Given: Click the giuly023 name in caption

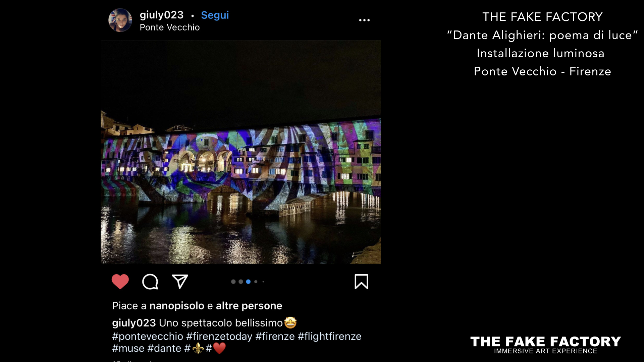Looking at the screenshot, I should pyautogui.click(x=134, y=323).
